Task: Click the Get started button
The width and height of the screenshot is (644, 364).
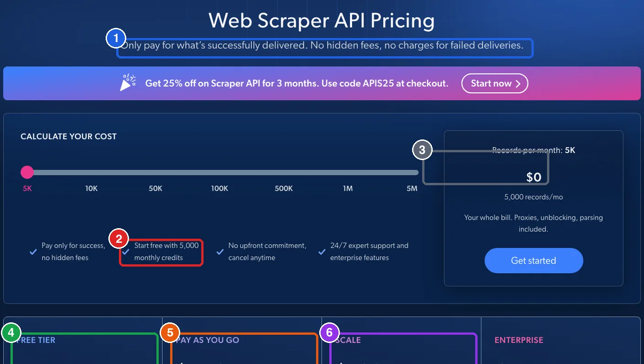Action: 533,261
